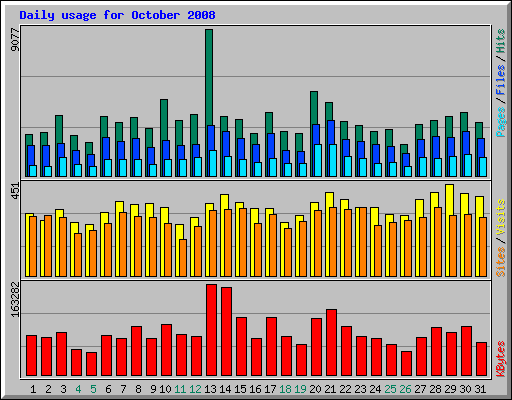This screenshot has height=400, width=512.
Task: Click the cyan pages bar for day 20
Action: pos(318,160)
